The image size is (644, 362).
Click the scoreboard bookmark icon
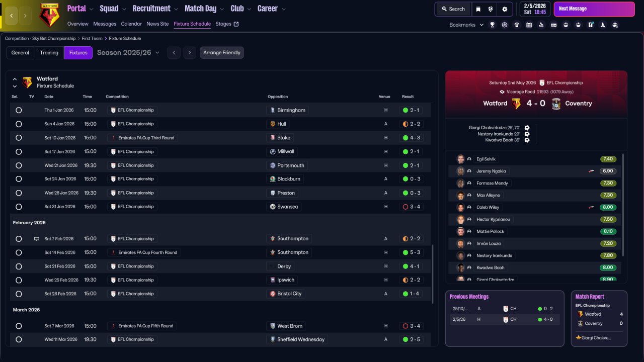pos(553,25)
